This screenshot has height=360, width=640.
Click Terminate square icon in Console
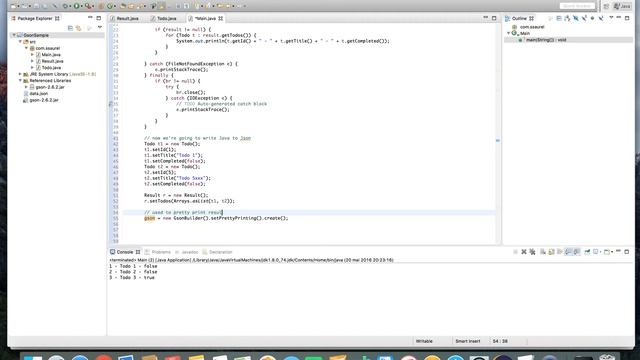coord(516,252)
